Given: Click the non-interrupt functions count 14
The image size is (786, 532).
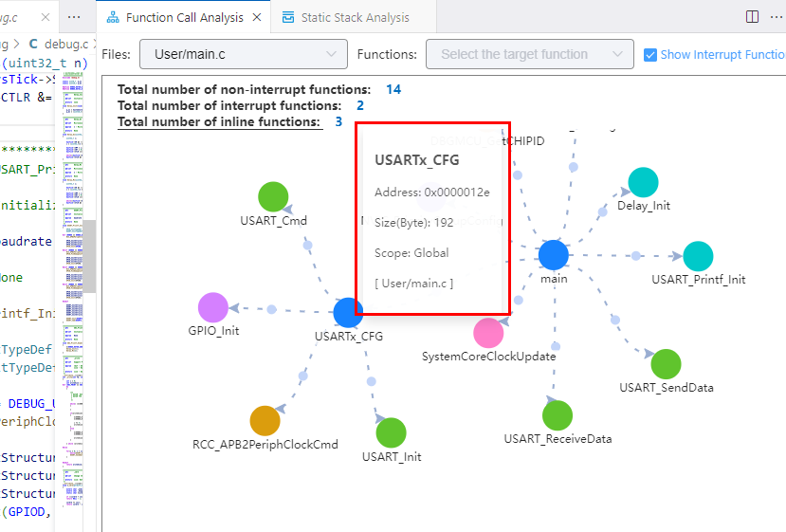Looking at the screenshot, I should (x=393, y=89).
